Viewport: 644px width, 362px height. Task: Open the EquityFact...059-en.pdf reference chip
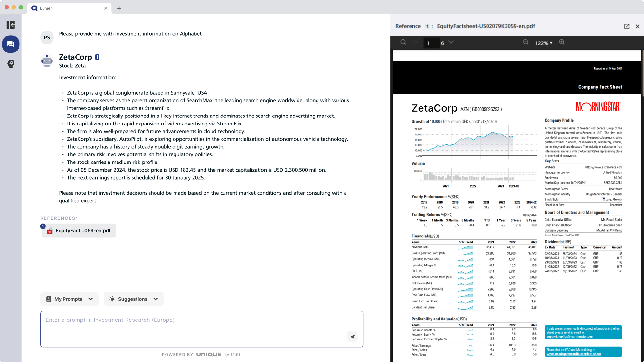(x=78, y=230)
